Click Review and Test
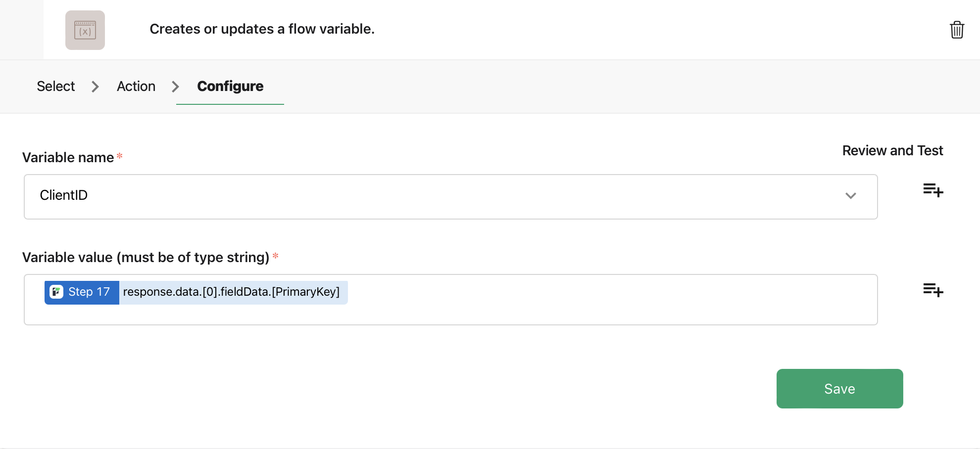The width and height of the screenshot is (980, 449). click(x=892, y=150)
